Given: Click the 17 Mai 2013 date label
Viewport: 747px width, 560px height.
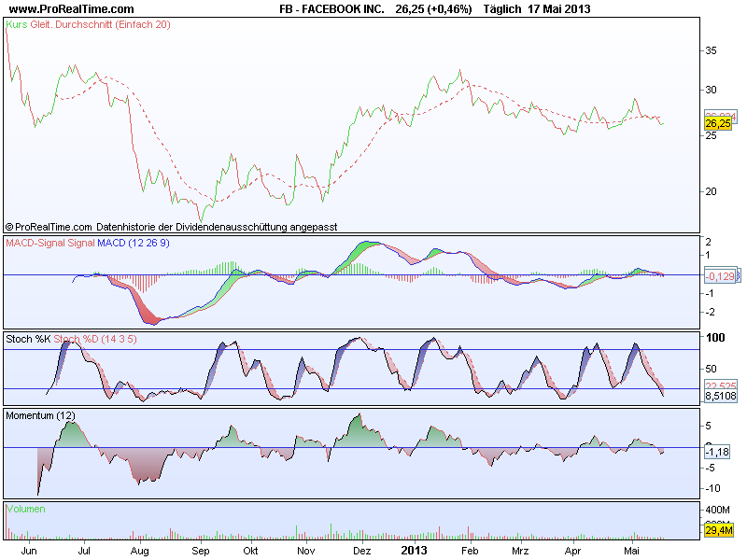Looking at the screenshot, I should click(559, 9).
